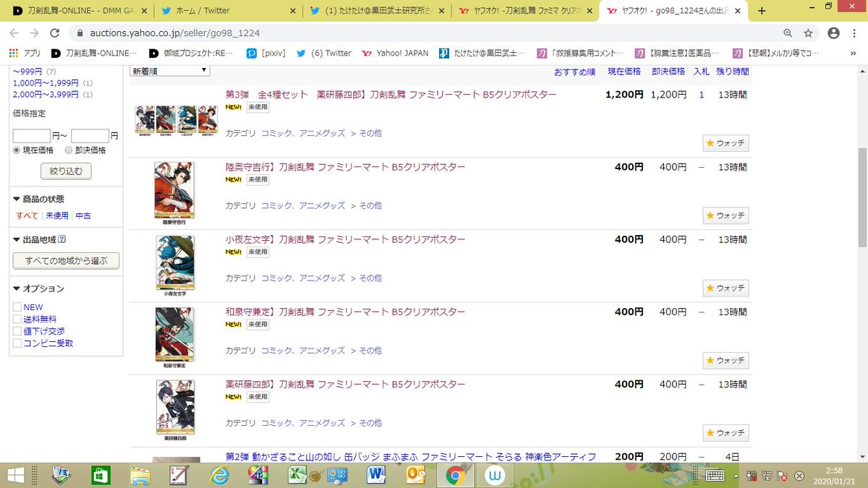The height and width of the screenshot is (488, 868).
Task: Open the Windows Store taskbar icon
Action: coord(101,475)
